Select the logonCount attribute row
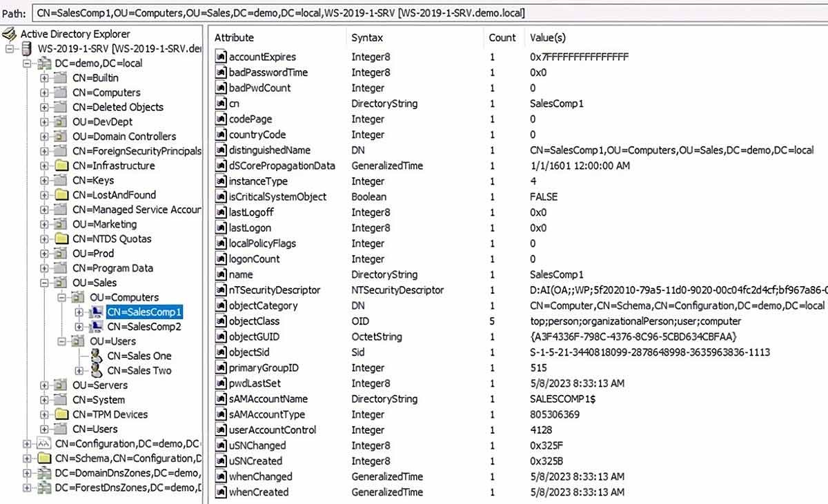 pos(518,259)
